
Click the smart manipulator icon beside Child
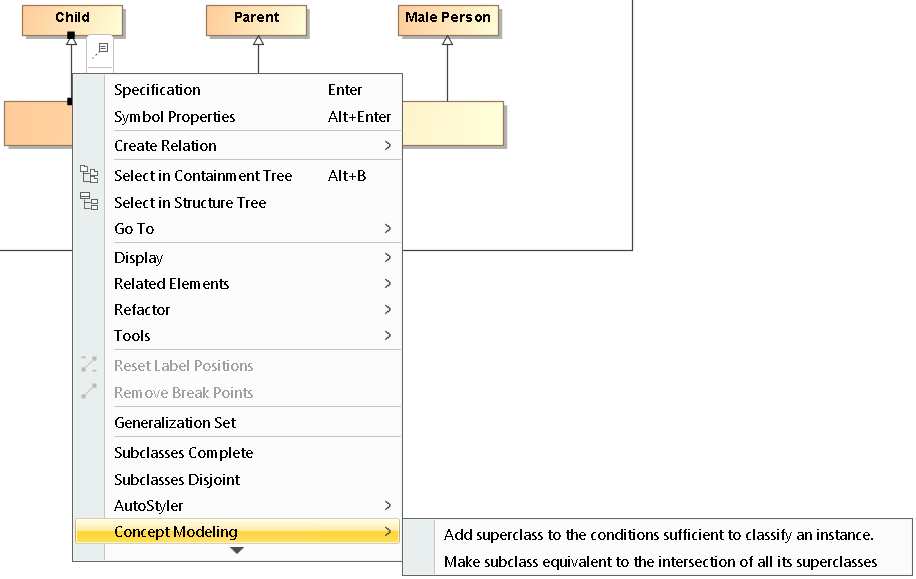[100, 50]
